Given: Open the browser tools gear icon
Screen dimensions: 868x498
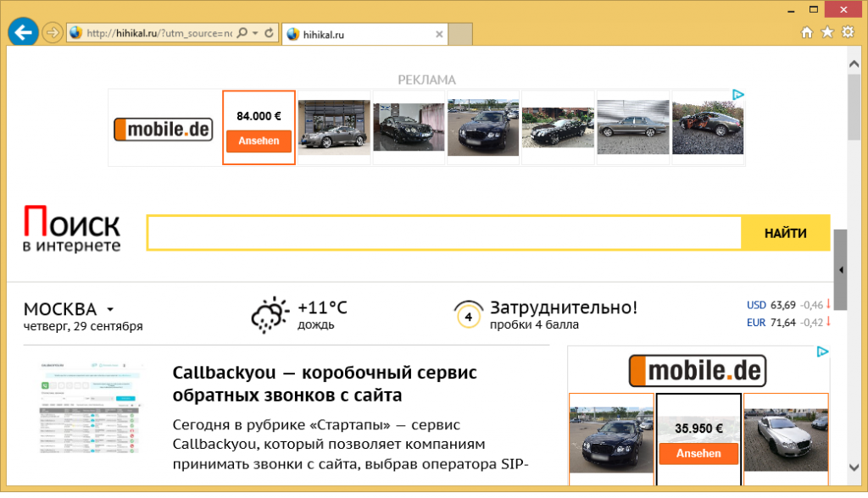Looking at the screenshot, I should (x=847, y=33).
